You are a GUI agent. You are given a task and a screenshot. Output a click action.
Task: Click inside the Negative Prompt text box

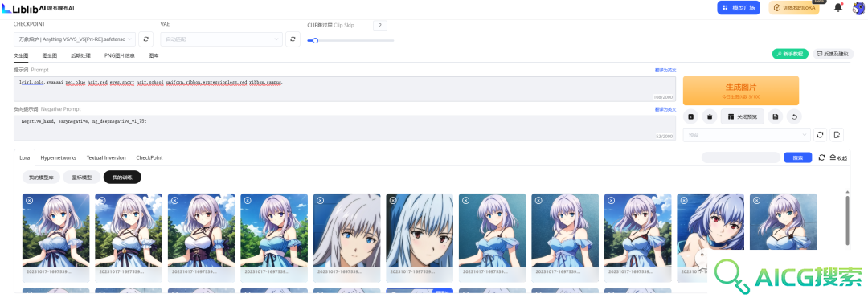[344, 128]
